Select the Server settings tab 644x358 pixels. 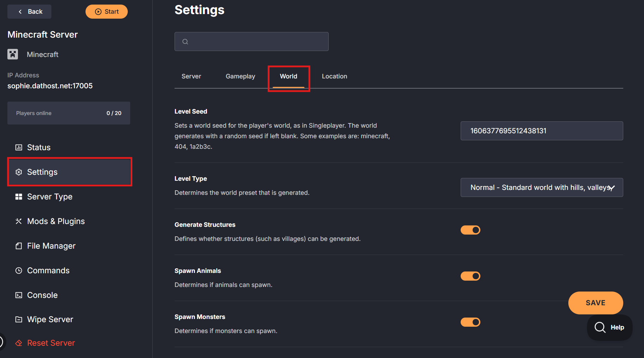click(x=191, y=76)
